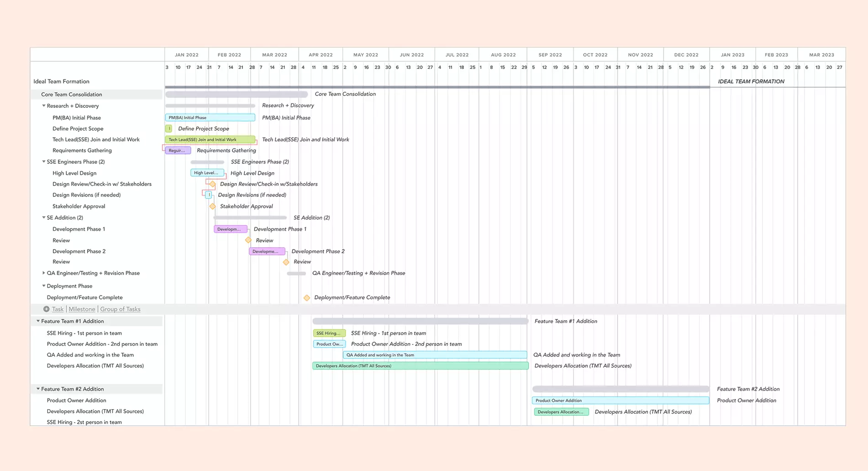Click the Task link to add task
The image size is (868, 471).
[x=58, y=309]
